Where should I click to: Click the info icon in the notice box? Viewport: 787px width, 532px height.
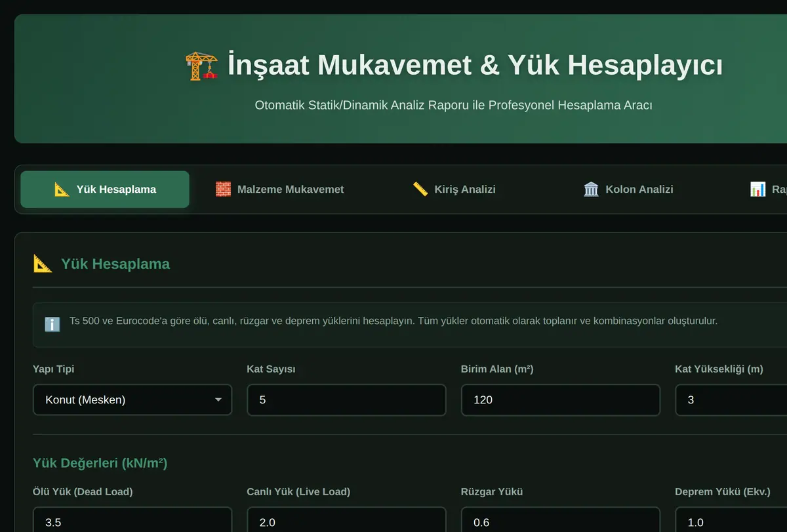[x=52, y=324]
